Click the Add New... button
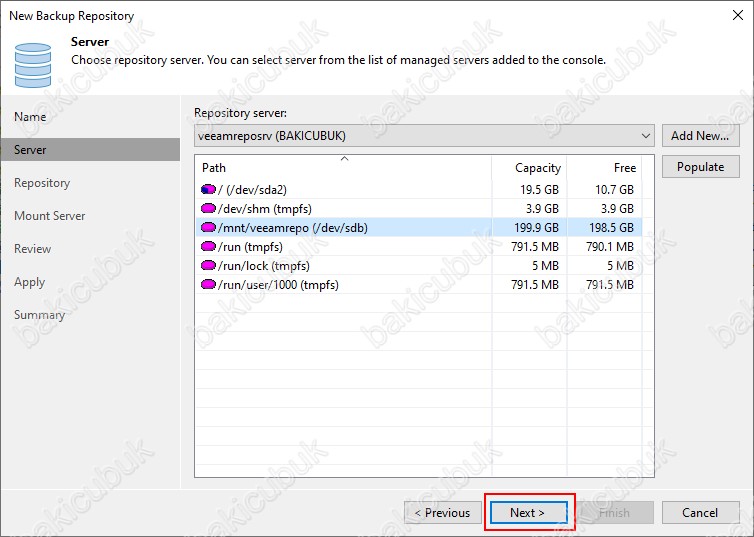The width and height of the screenshot is (754, 537). pyautogui.click(x=700, y=136)
